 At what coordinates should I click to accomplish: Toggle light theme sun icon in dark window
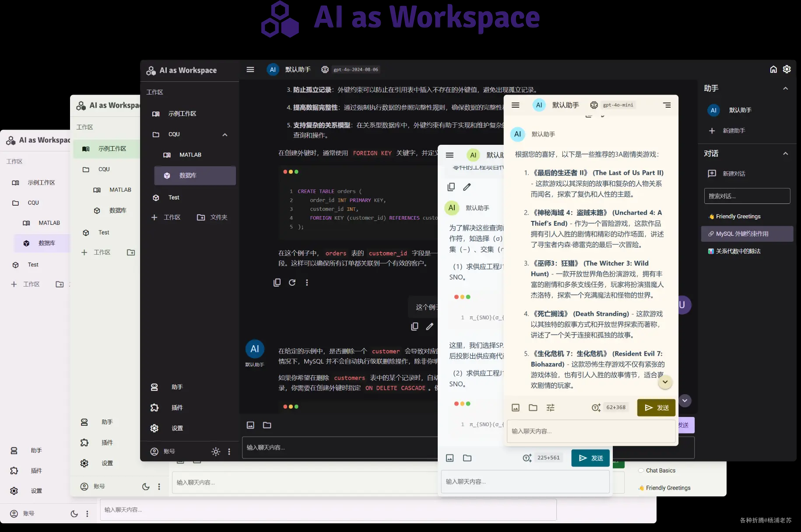[216, 451]
